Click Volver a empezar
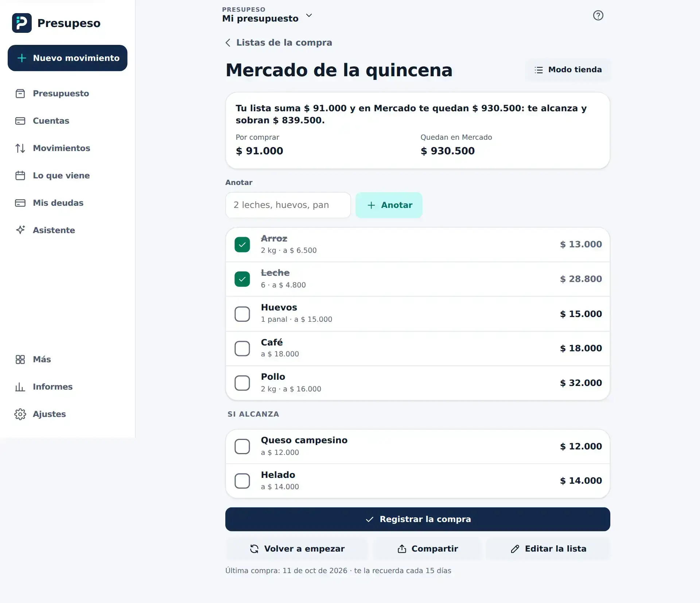 coord(297,549)
